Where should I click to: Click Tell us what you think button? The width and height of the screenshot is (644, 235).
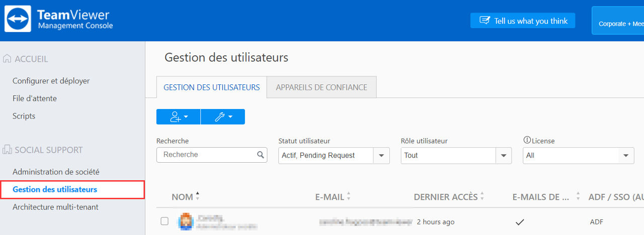(x=523, y=21)
